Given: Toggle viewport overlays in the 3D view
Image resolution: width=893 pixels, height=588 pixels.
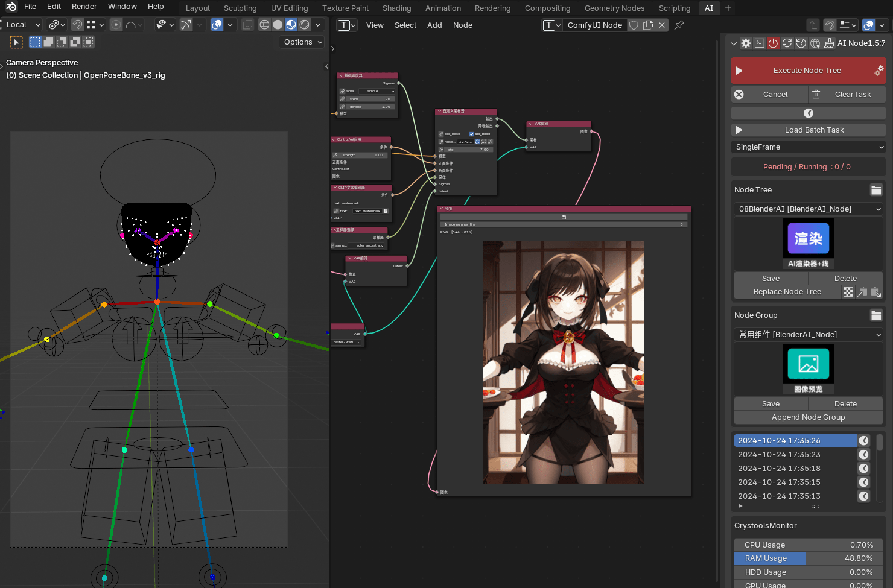Looking at the screenshot, I should (x=217, y=25).
